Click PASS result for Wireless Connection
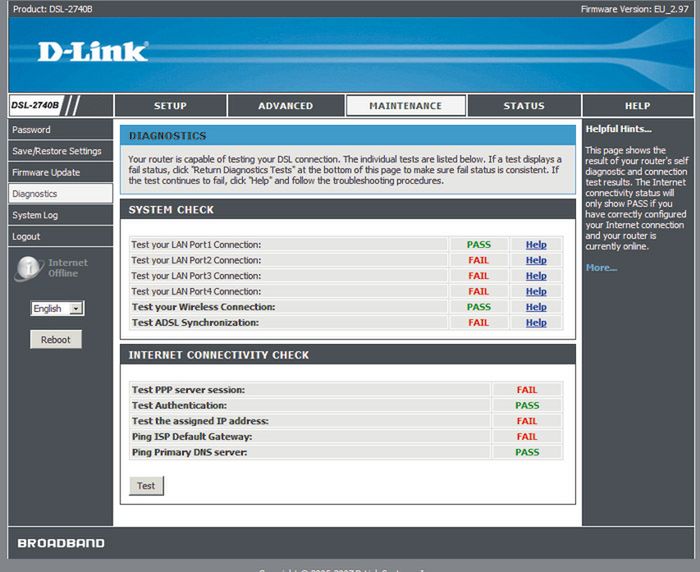The width and height of the screenshot is (700, 572). (x=479, y=307)
